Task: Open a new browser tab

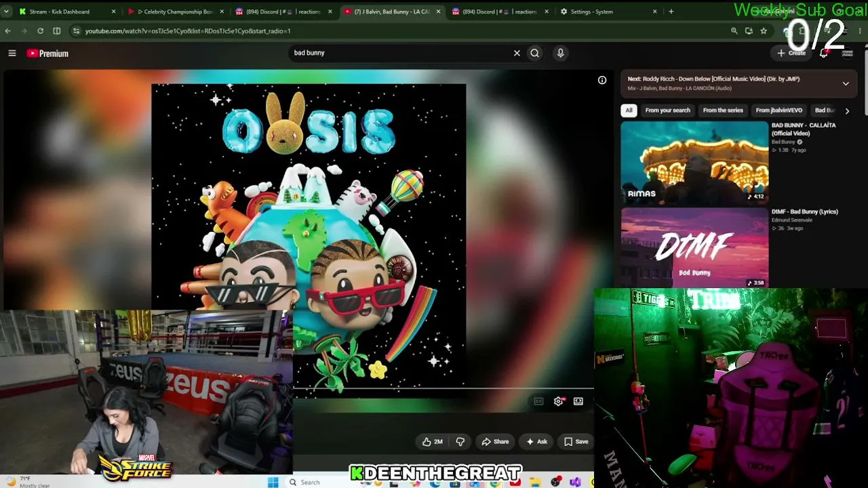Action: (x=671, y=12)
